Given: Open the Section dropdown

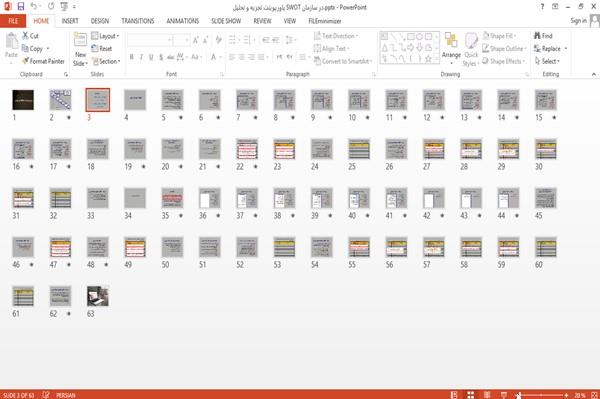Looking at the screenshot, I should click(106, 61).
